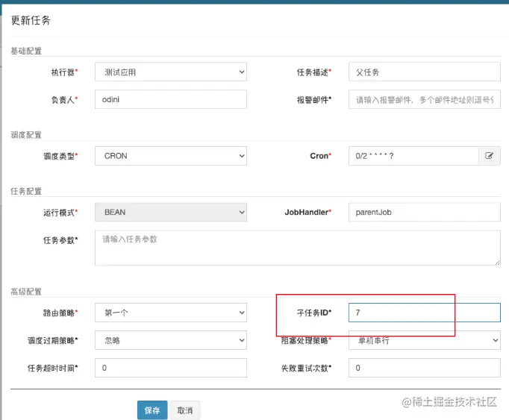Screen dimensions: 509x420
Task: Click the 高级配置 section heading
Action: tap(26, 292)
